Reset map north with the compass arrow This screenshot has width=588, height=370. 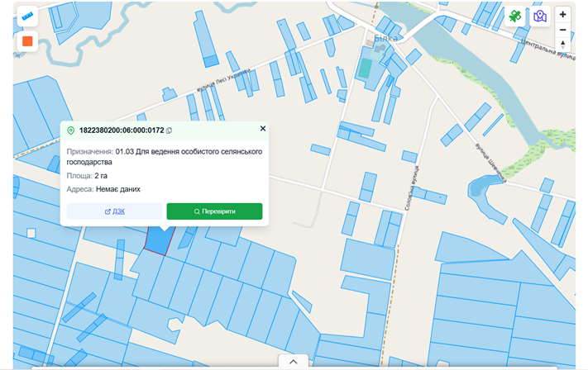(562, 45)
